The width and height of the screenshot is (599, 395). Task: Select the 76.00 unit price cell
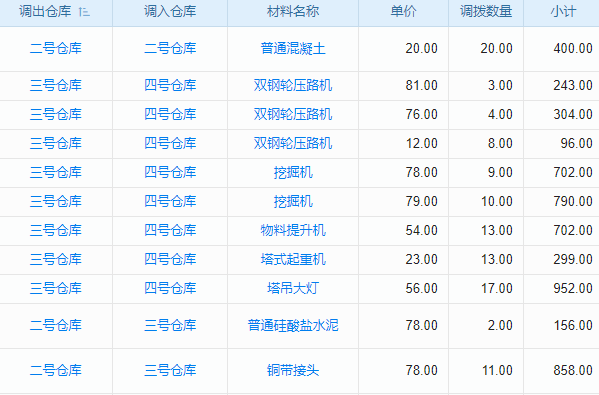point(421,114)
